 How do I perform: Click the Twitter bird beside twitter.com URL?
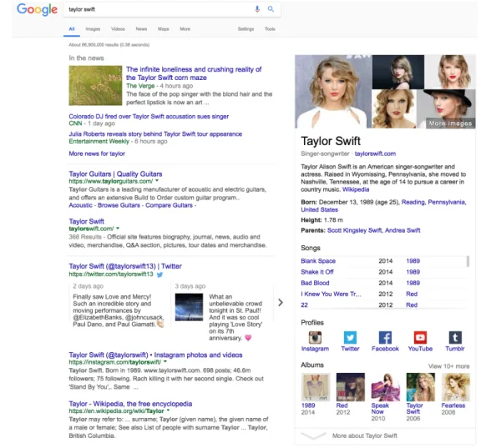tap(159, 274)
